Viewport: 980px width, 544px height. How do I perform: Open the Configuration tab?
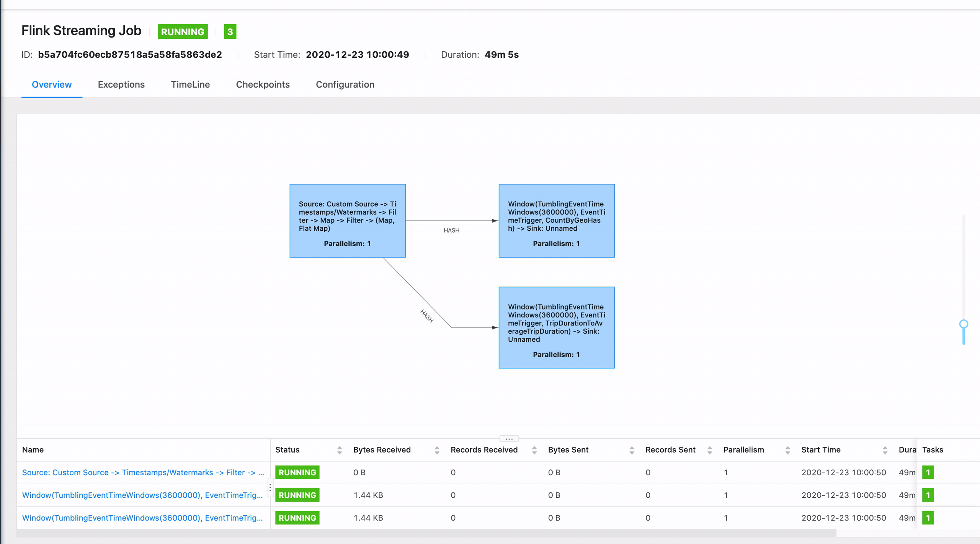[345, 85]
